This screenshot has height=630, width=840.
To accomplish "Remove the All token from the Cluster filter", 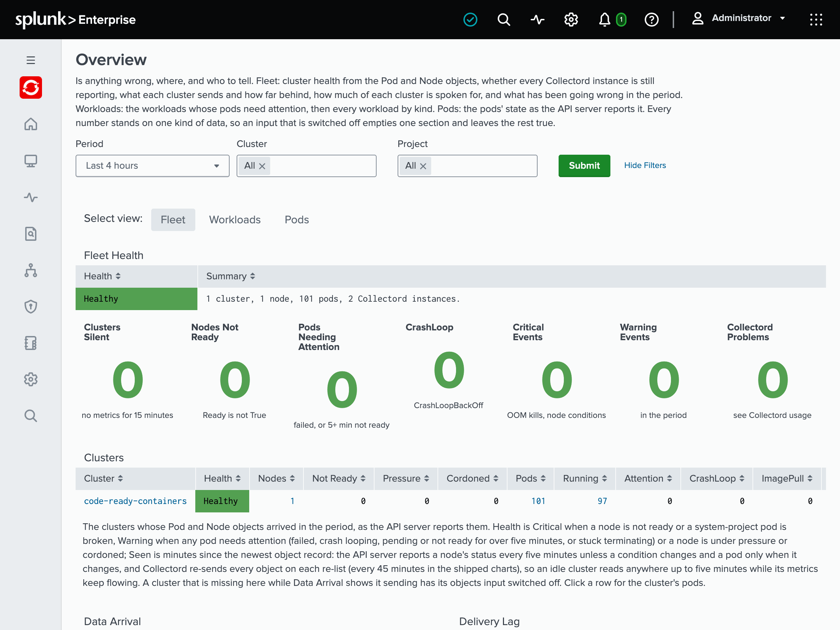I will click(262, 166).
